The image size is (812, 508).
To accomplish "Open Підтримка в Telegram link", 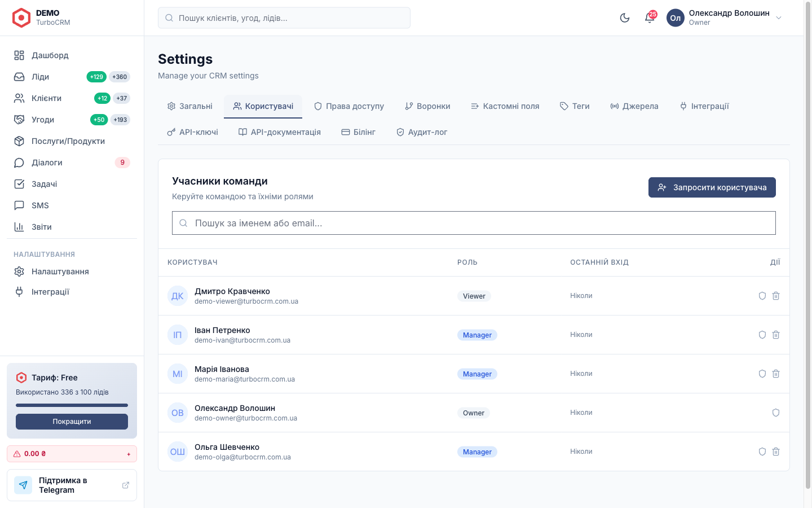I will tap(72, 485).
